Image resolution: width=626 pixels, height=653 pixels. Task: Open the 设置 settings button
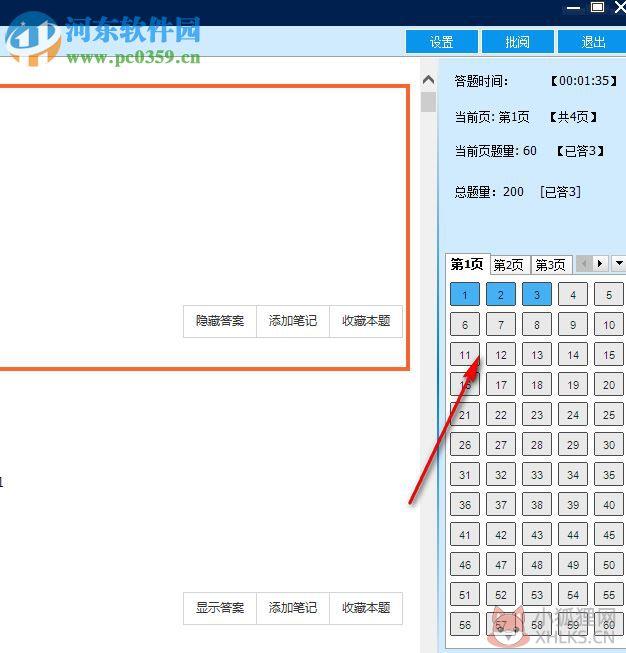[441, 42]
